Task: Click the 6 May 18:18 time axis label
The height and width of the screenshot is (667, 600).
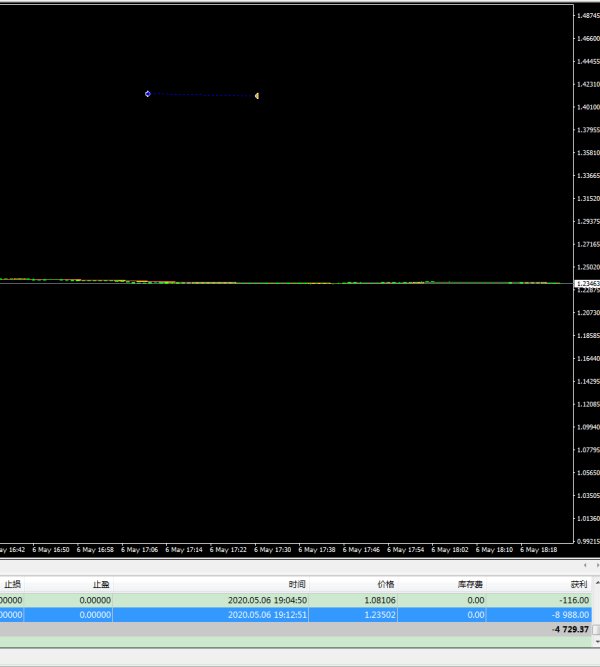Action: coord(539,549)
